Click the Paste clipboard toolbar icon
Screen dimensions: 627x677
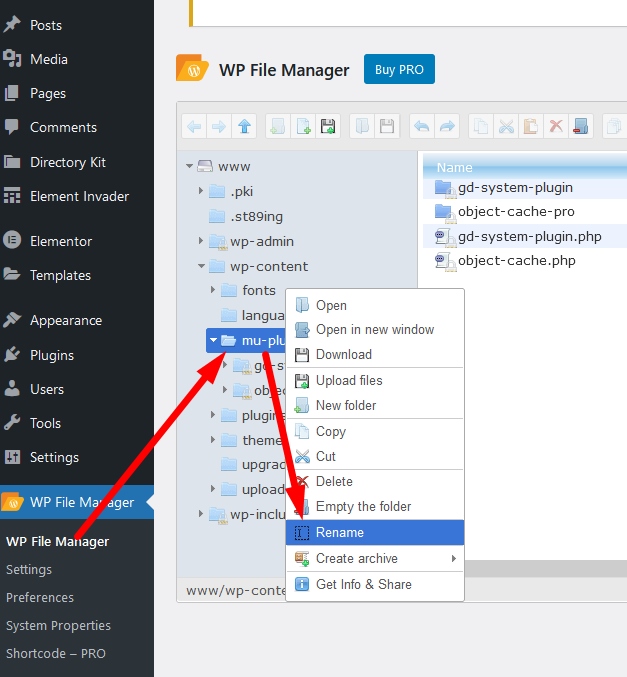coord(531,127)
